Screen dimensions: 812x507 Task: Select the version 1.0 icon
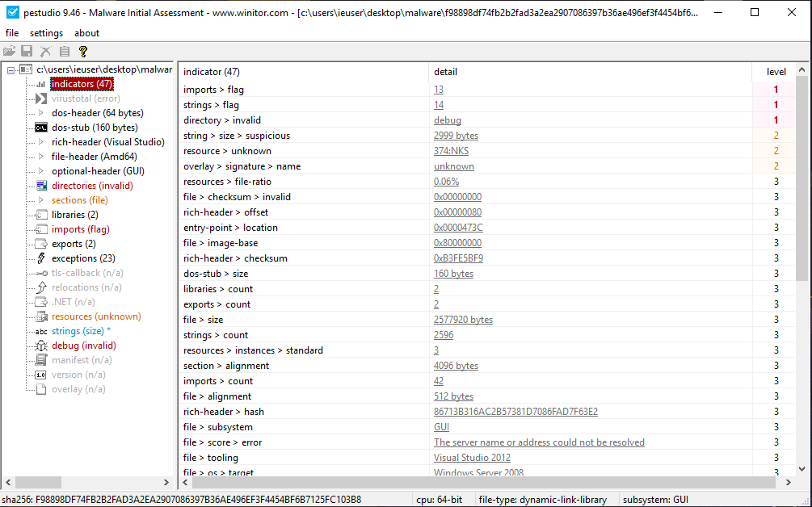[x=41, y=375]
